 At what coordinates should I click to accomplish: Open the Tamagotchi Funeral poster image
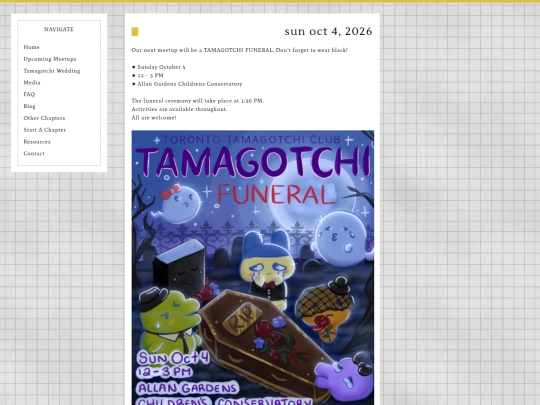tap(253, 268)
